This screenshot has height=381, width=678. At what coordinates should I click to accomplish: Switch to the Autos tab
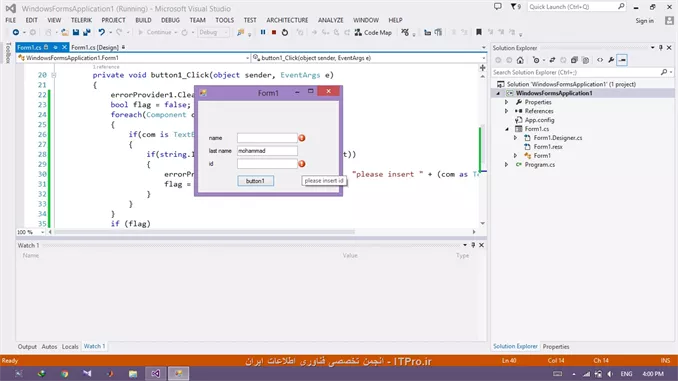[49, 347]
